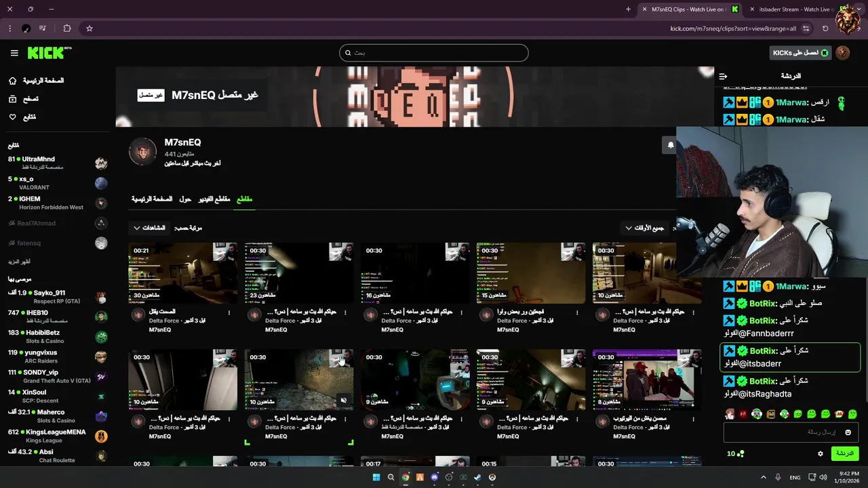Screen dimensions: 868x488
Task: Open chat settings gear icon
Action: pyautogui.click(x=820, y=453)
